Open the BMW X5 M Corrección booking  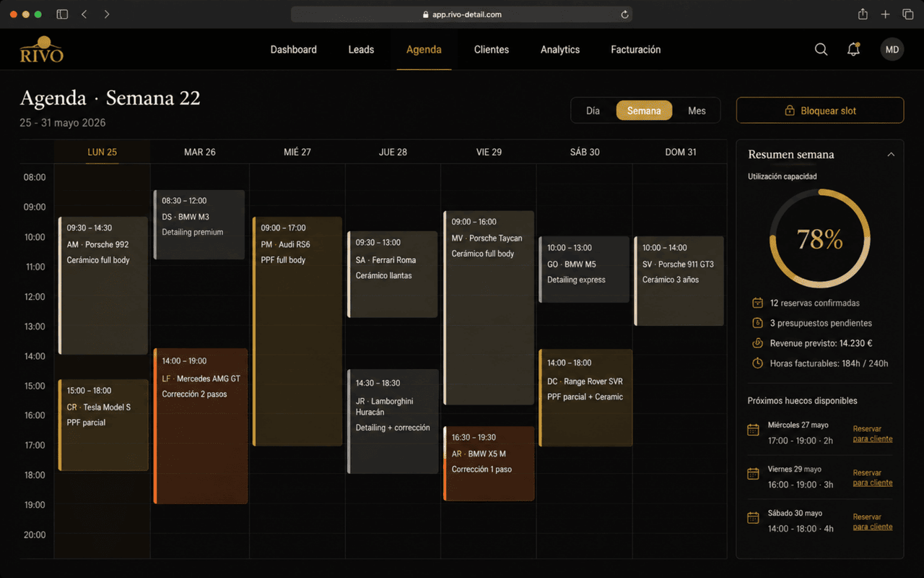click(x=489, y=463)
